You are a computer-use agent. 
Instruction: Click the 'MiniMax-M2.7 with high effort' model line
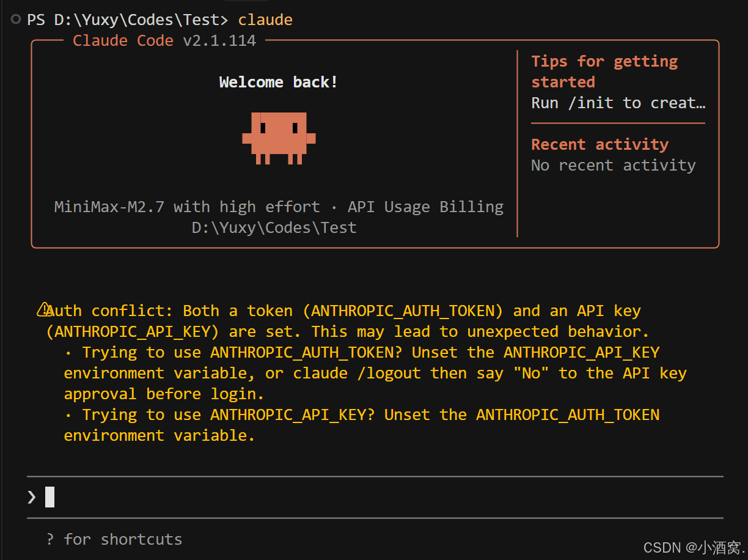(x=187, y=207)
